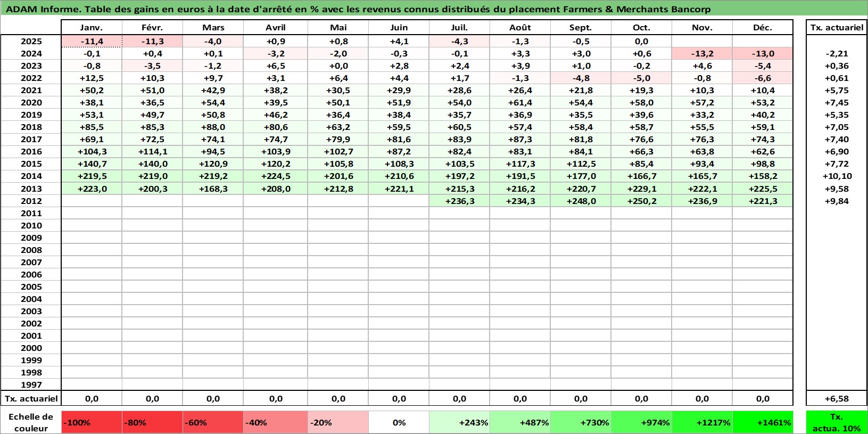
Task: Click the Mai column header
Action: (338, 27)
